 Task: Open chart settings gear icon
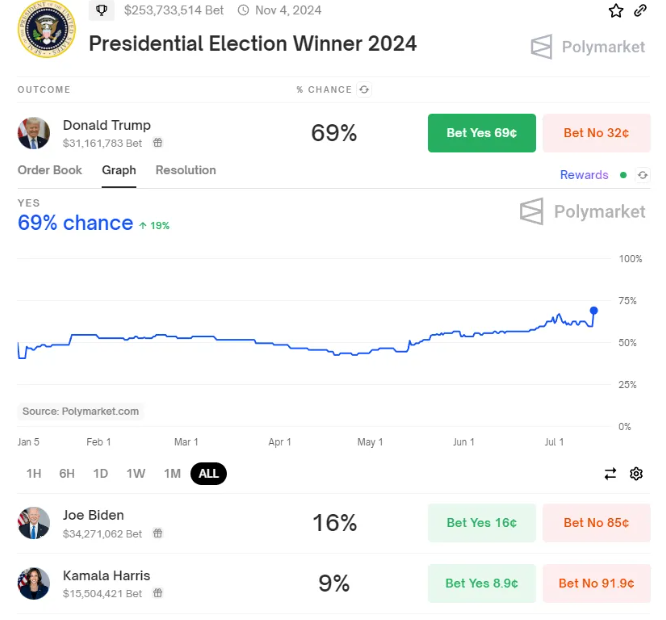point(636,473)
